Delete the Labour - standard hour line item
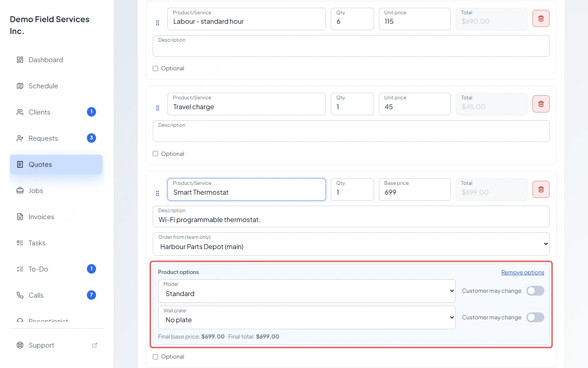588x368 pixels. (x=541, y=19)
